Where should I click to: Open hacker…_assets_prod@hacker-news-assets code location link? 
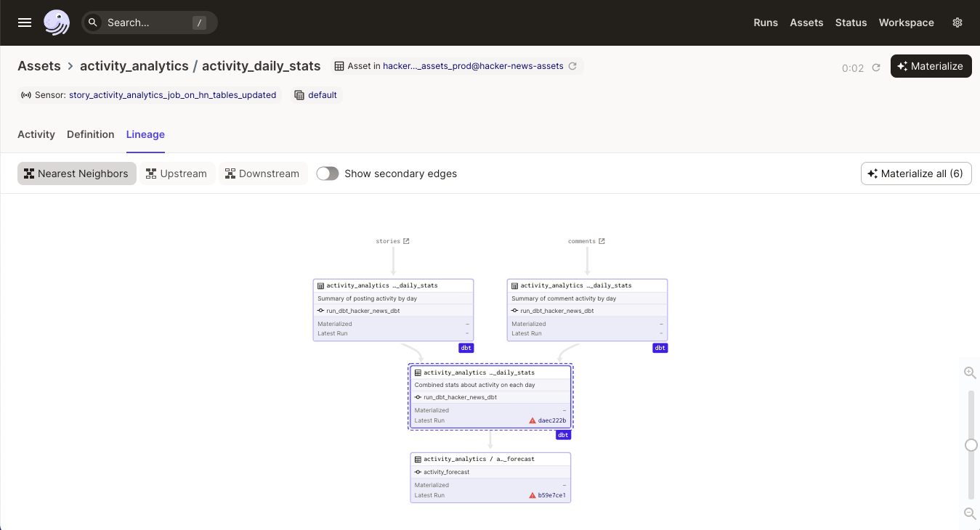473,66
